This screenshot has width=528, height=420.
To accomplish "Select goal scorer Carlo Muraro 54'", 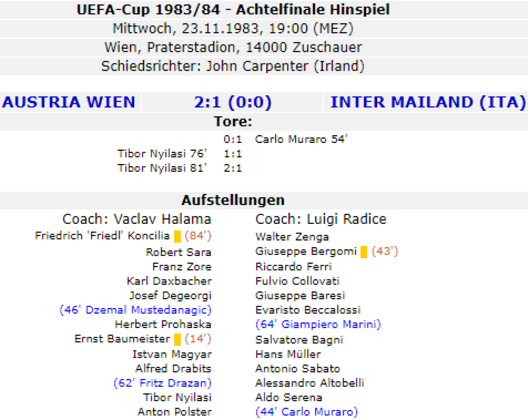I will (x=301, y=139).
